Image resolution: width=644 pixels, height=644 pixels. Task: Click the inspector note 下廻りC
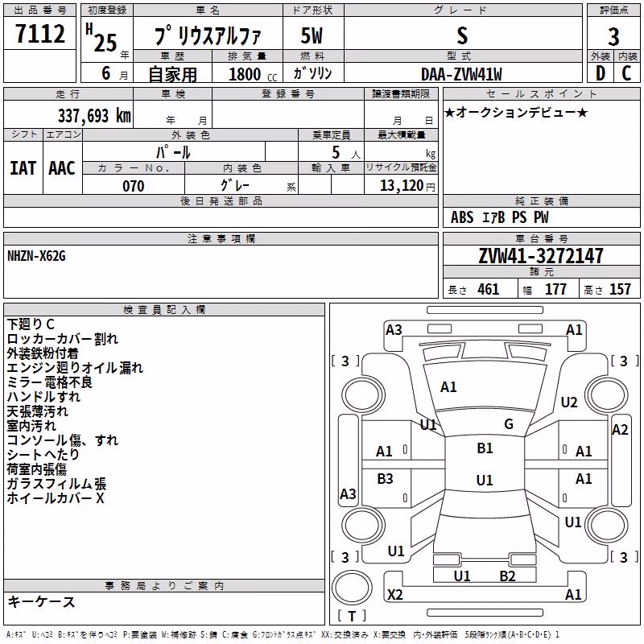(x=31, y=324)
